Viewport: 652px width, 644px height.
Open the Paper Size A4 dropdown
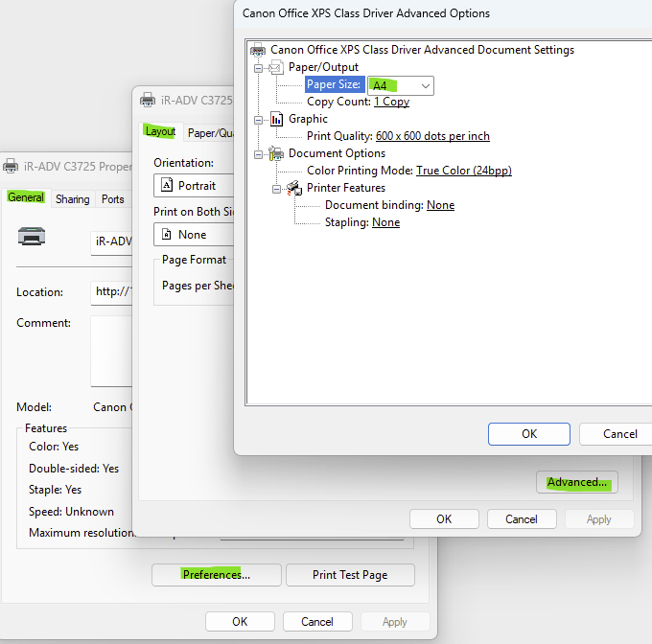tap(401, 85)
